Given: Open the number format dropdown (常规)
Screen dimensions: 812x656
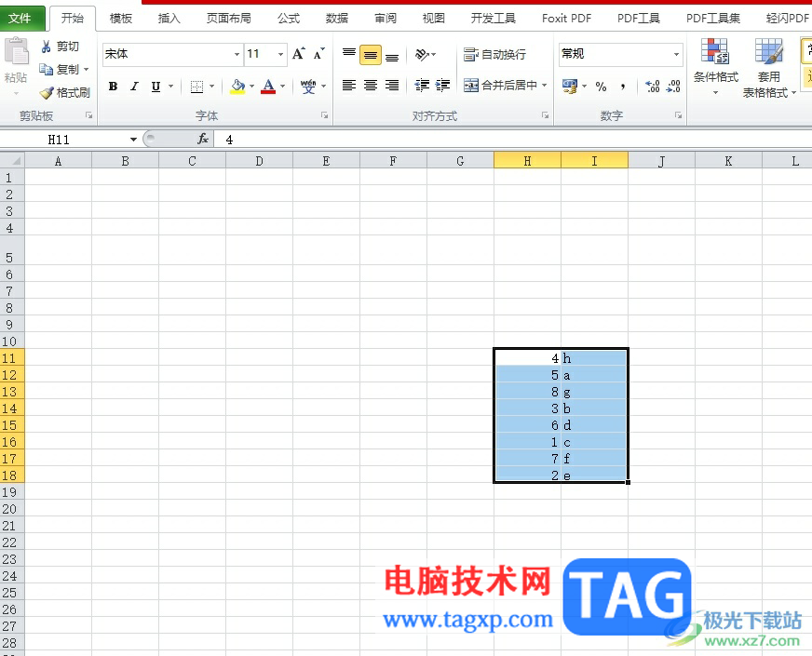Looking at the screenshot, I should coord(676,54).
